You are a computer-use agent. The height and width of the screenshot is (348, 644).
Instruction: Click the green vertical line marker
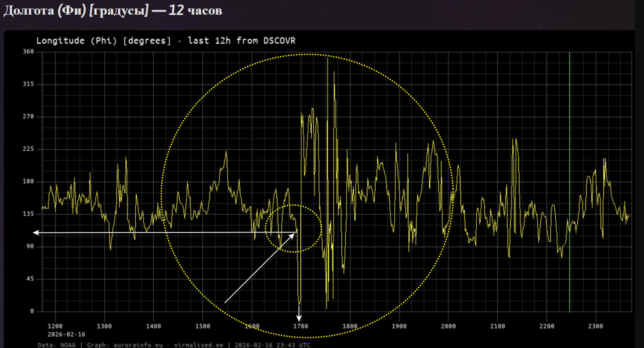(x=569, y=181)
